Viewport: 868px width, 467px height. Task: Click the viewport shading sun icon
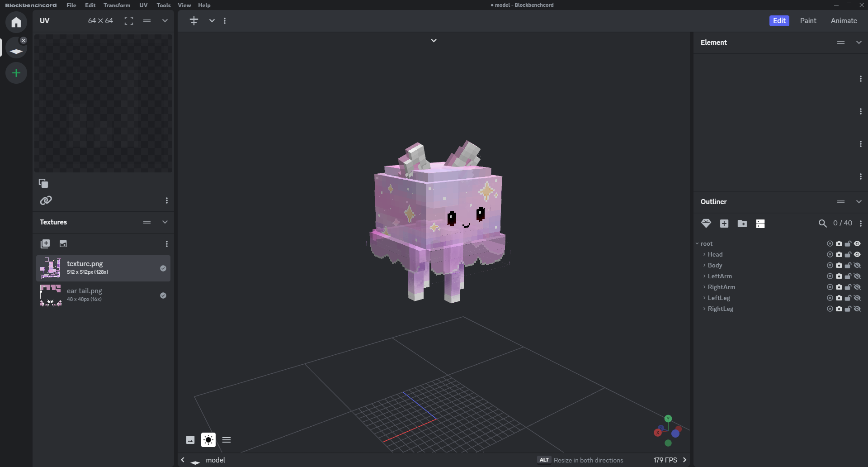[x=208, y=440]
